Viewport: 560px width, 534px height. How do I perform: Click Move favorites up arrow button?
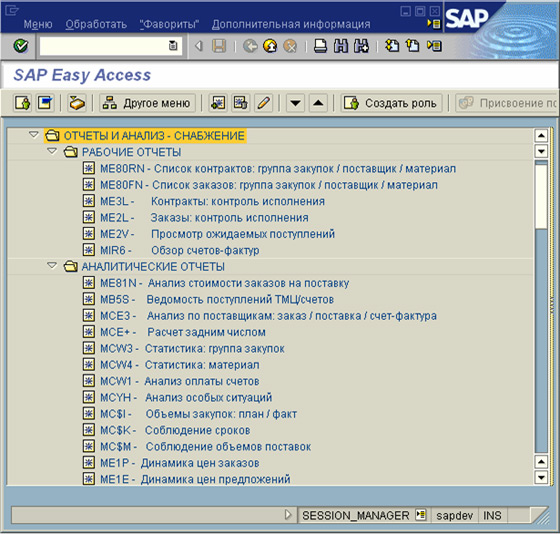318,103
